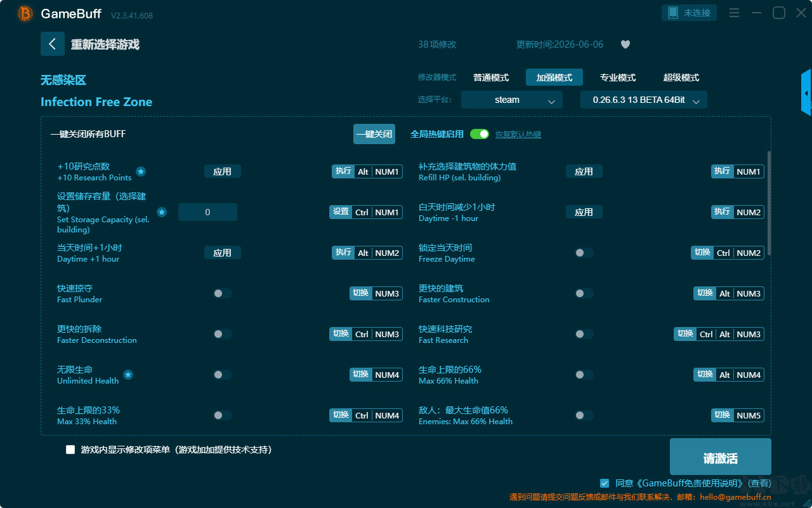812x508 pixels.
Task: Enable Faster Construction toggle
Action: pyautogui.click(x=584, y=293)
